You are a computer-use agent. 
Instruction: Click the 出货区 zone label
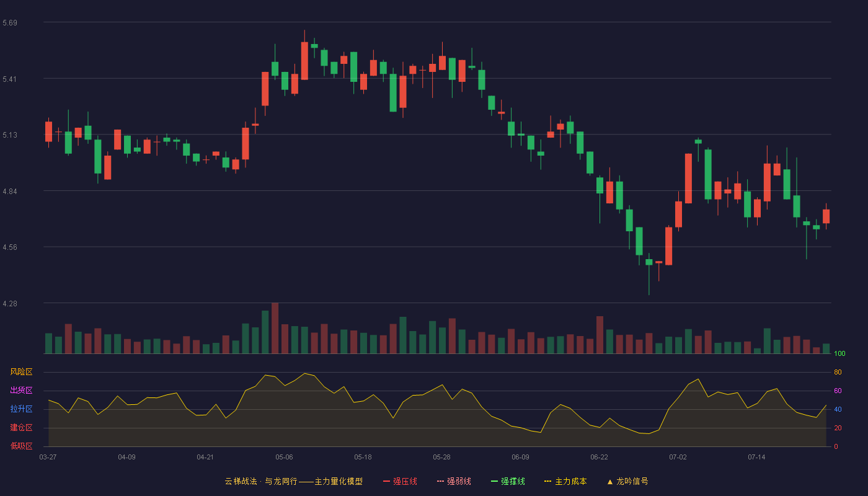21,391
